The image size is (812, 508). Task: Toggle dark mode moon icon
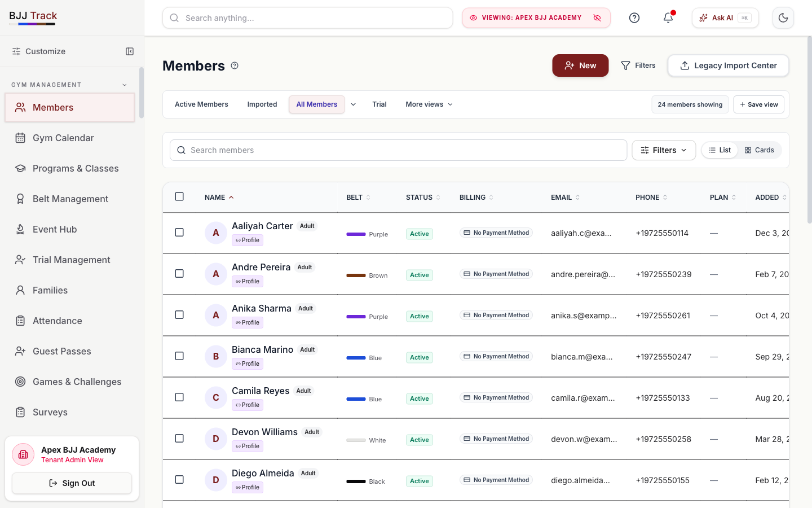(x=783, y=18)
